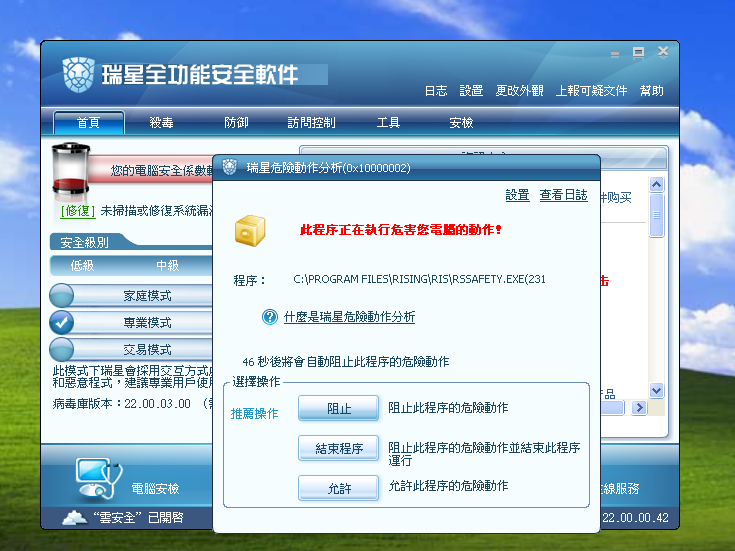Screen dimensions: 735x551
Task: Click the cloud security icon in status bar
Action: [75, 518]
